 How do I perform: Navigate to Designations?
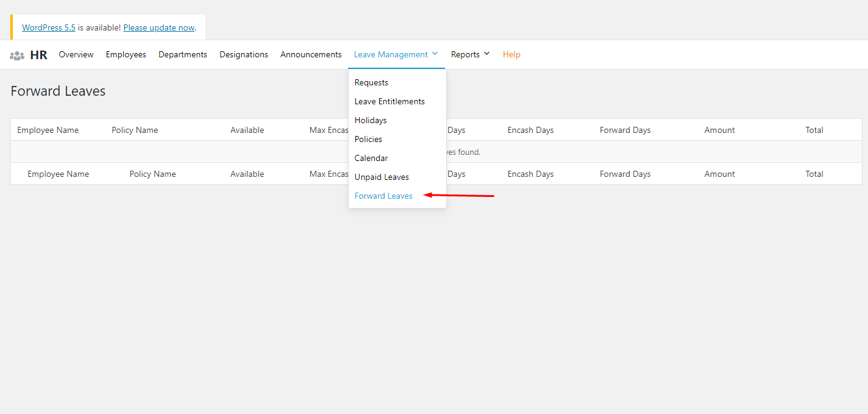[243, 54]
